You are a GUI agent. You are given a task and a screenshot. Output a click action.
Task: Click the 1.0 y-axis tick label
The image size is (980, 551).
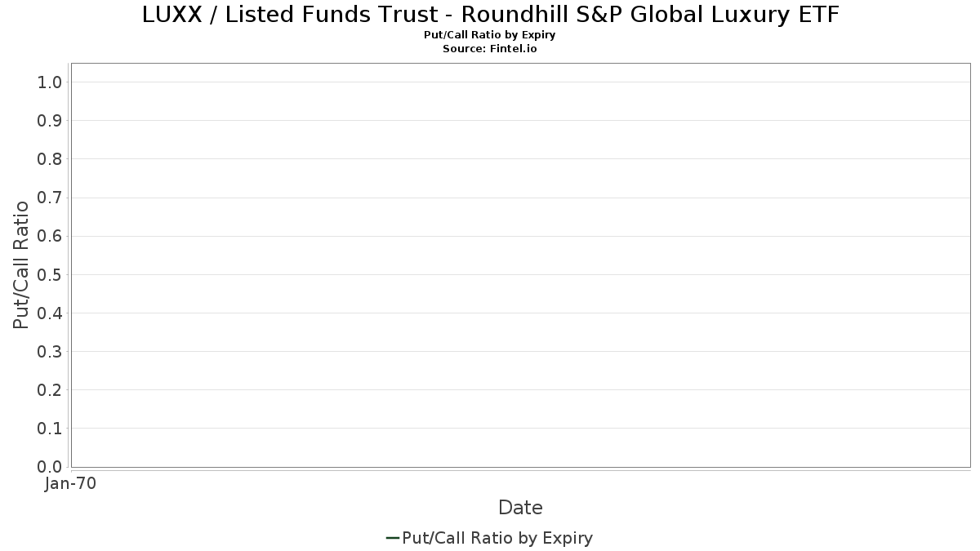click(50, 82)
